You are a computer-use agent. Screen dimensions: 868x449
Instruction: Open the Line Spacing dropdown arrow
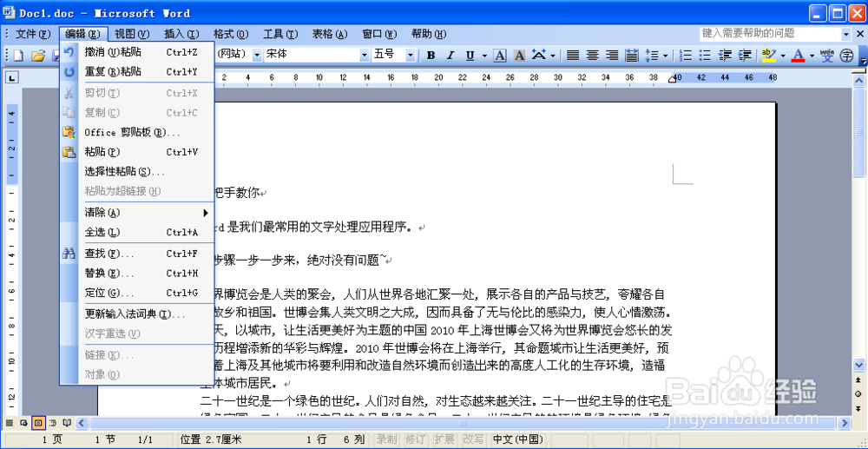click(666, 56)
